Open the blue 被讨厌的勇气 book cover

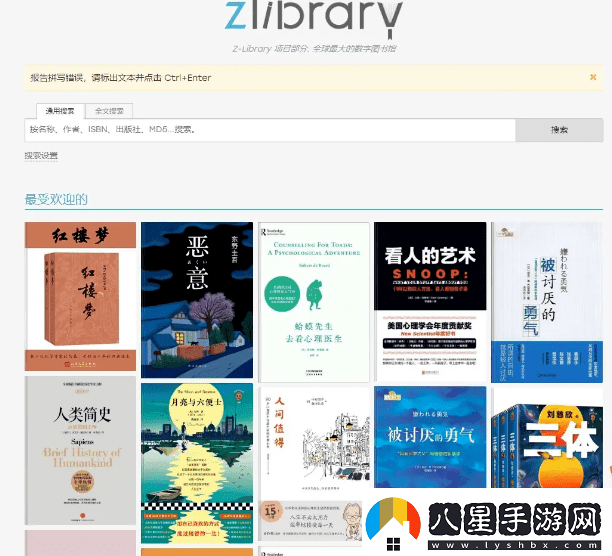coord(430,437)
